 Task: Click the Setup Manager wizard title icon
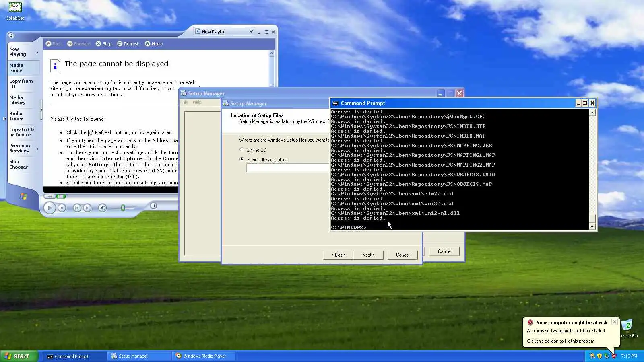(226, 103)
